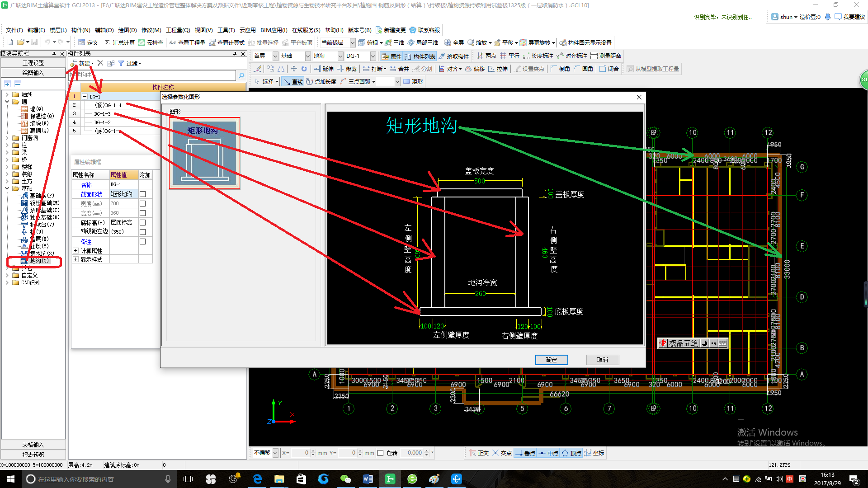Screen dimensions: 868x488
Task: Click the 延伸 extend tool
Action: pos(324,69)
